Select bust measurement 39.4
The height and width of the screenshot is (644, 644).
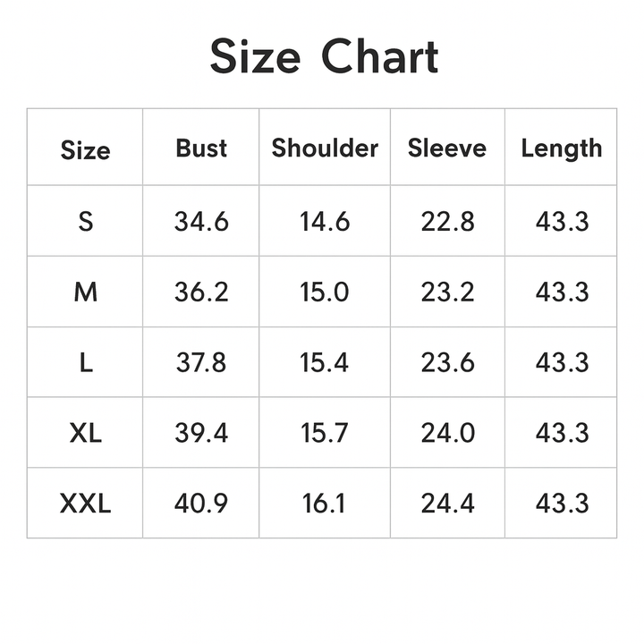tap(201, 433)
